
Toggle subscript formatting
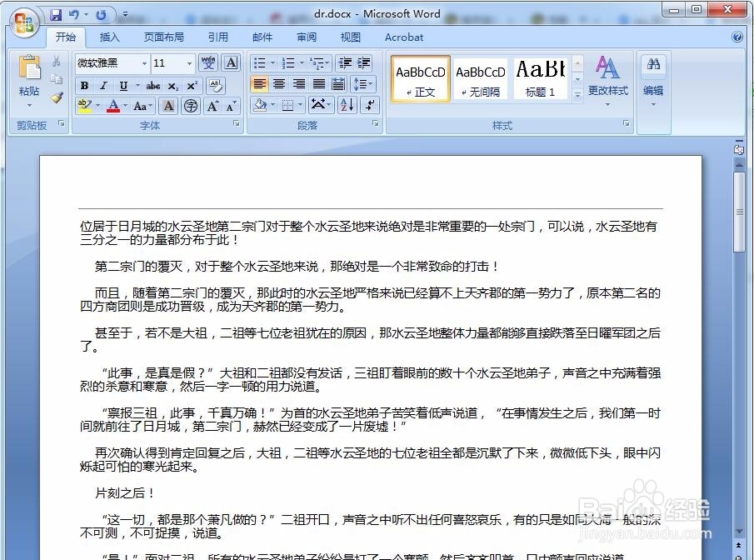(x=172, y=86)
